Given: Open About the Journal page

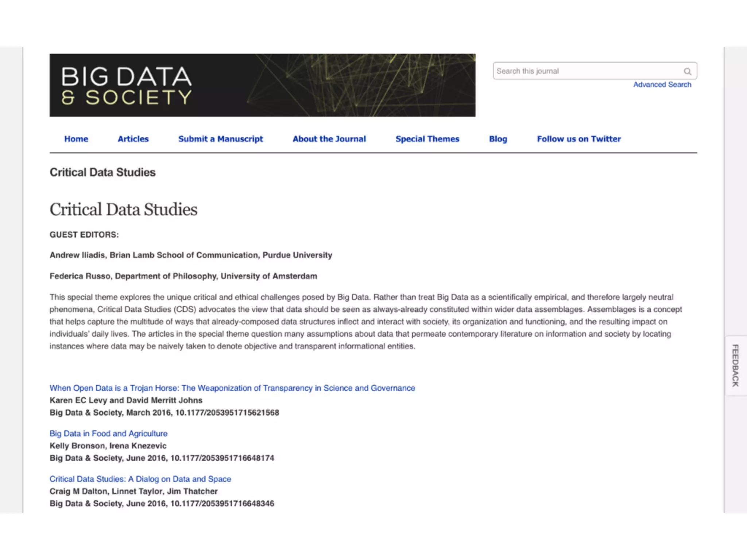Looking at the screenshot, I should click(x=329, y=139).
